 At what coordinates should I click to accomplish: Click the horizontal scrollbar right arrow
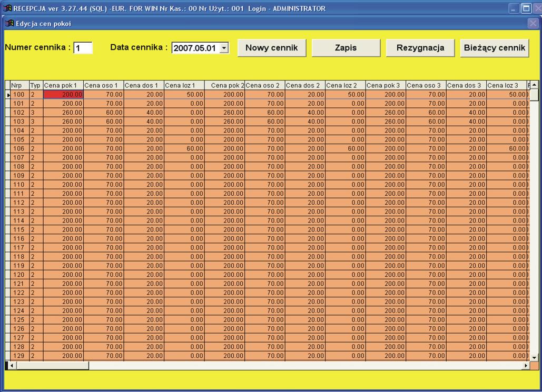click(526, 365)
